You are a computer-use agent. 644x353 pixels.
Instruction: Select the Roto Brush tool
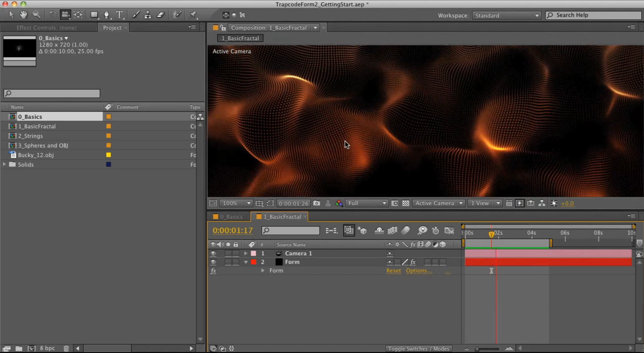[177, 15]
